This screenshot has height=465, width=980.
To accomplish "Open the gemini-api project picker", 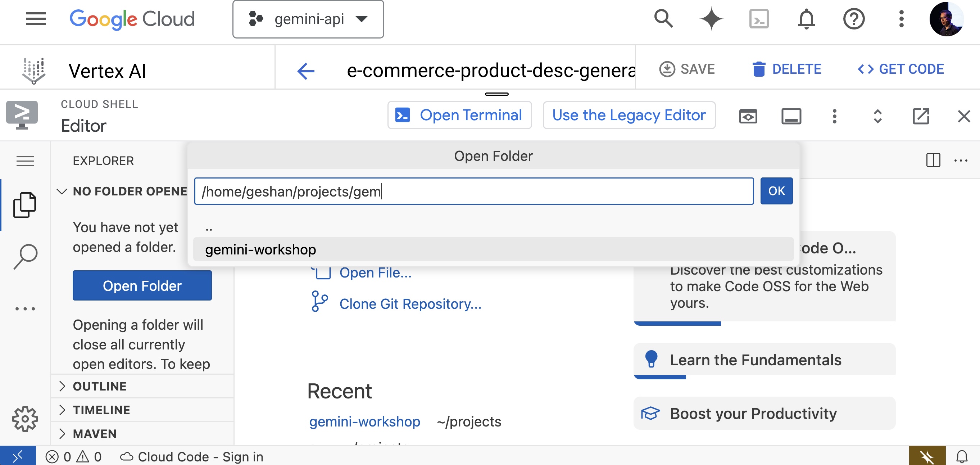I will (309, 19).
